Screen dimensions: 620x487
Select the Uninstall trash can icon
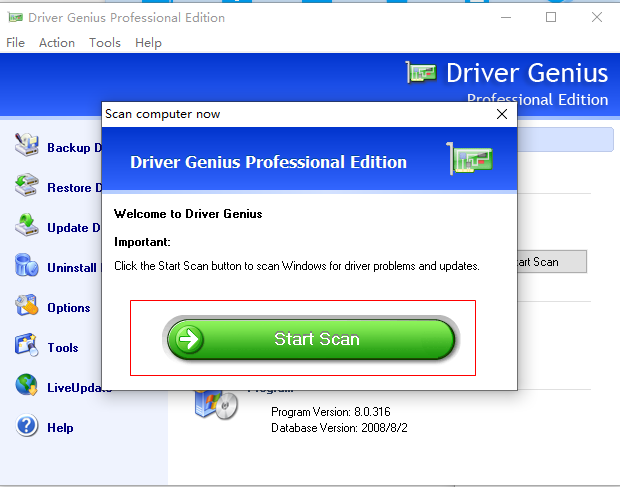click(x=26, y=265)
